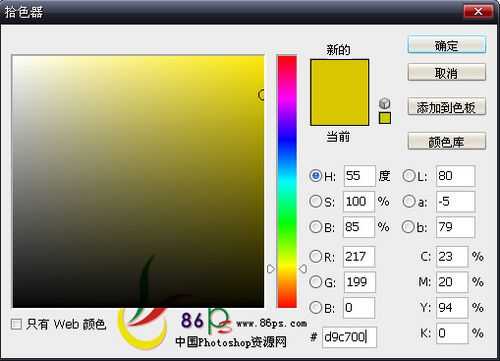Screen dimensions: 500x361
Task: Select the B brightness radio button
Action: tap(315, 227)
